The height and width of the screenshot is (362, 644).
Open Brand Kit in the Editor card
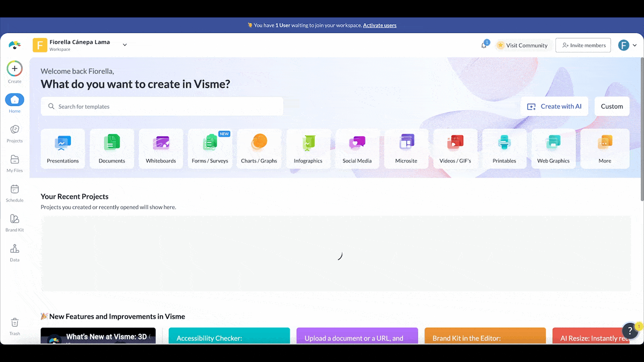tap(485, 336)
